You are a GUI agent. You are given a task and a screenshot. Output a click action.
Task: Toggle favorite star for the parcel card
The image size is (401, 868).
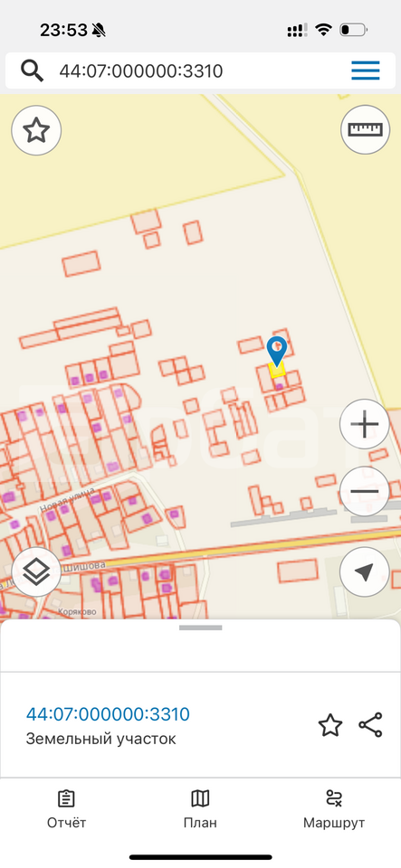pos(330,725)
